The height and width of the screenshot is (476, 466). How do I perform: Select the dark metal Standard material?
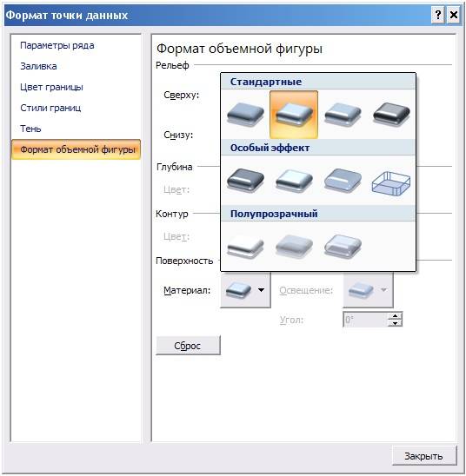tap(391, 114)
